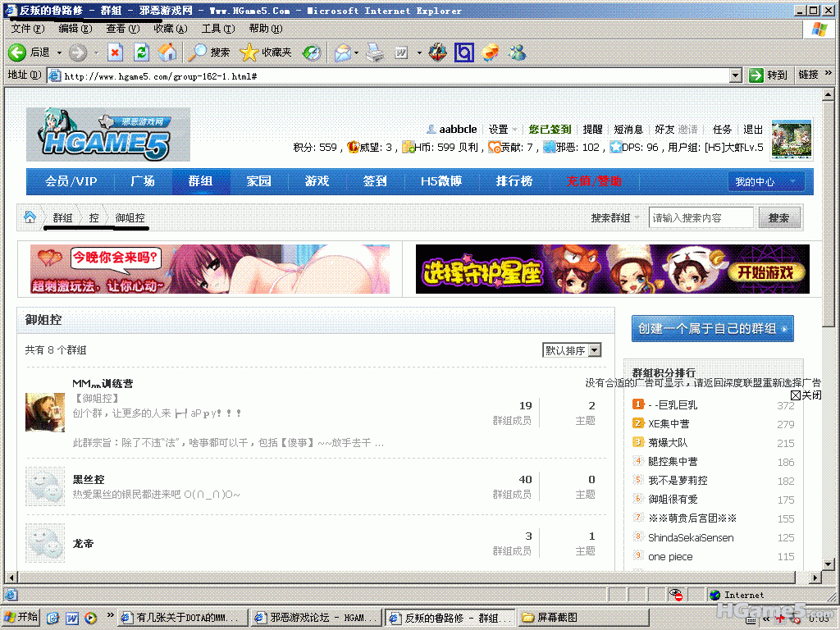Screen dimensions: 840x630
Task: Click the 请输入搜索内容 search field
Action: click(701, 217)
